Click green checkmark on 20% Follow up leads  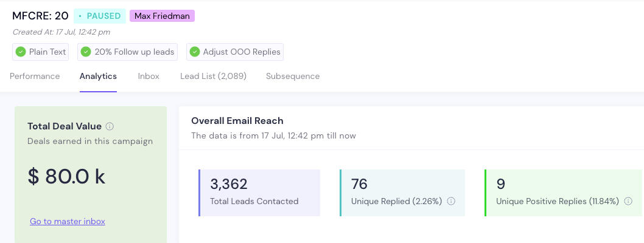click(x=86, y=52)
